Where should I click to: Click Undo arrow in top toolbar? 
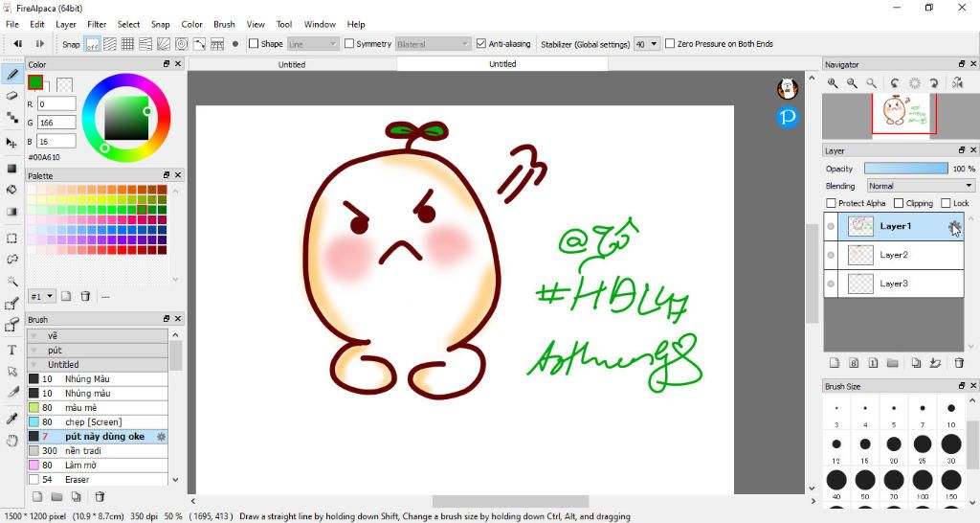pyautogui.click(x=17, y=44)
